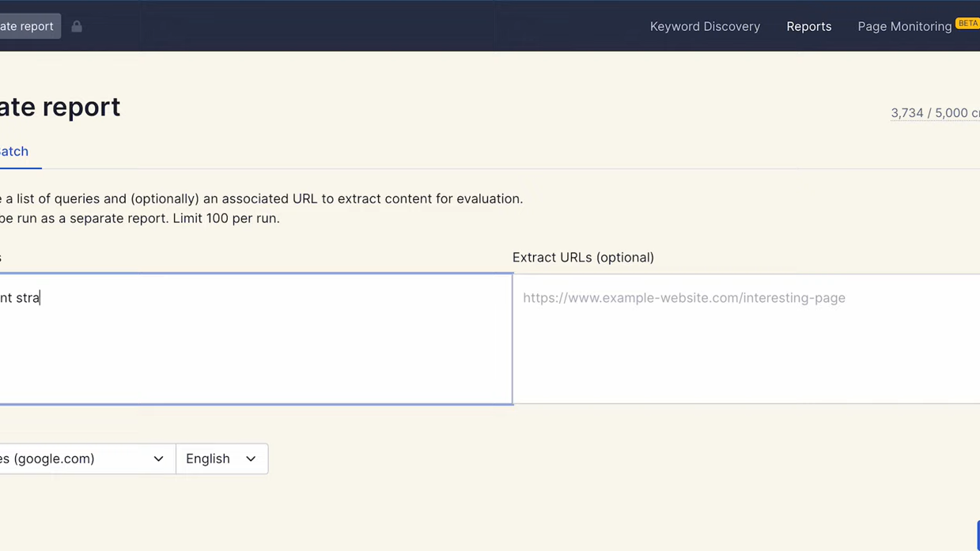Click the queries text area containing 'stra'
This screenshot has height=551, width=980.
(x=256, y=338)
